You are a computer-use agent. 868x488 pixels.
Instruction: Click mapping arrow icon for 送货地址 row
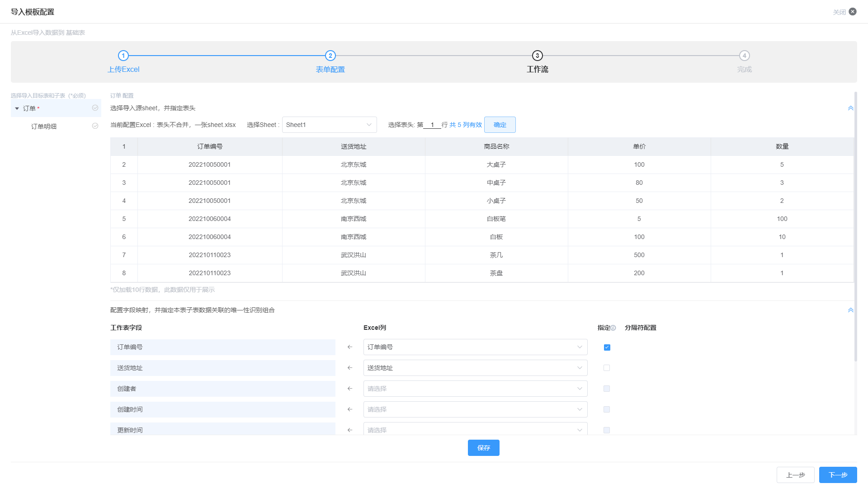(x=349, y=368)
